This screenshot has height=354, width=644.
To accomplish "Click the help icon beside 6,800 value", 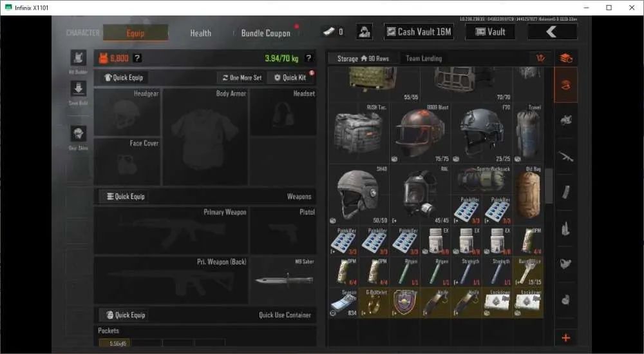I will click(138, 59).
